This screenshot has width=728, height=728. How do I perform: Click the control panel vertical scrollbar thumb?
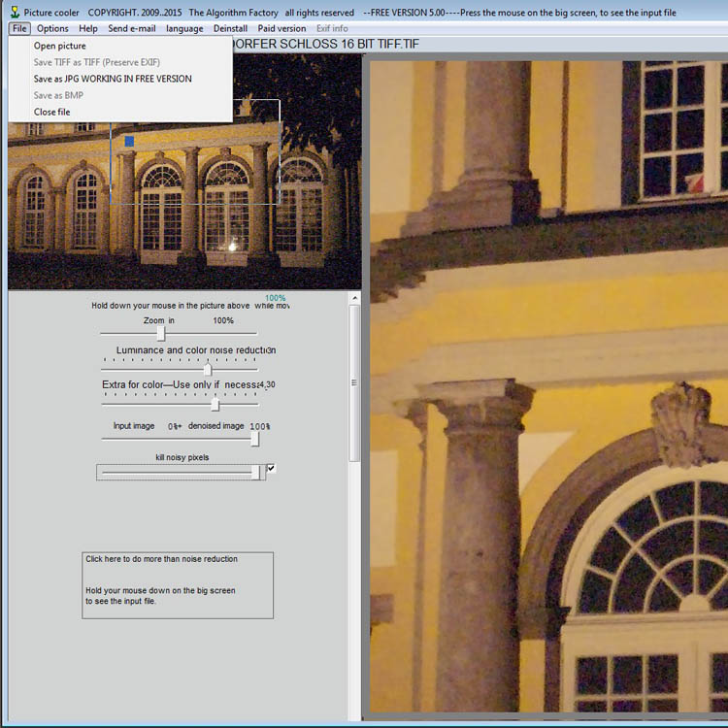click(x=354, y=383)
